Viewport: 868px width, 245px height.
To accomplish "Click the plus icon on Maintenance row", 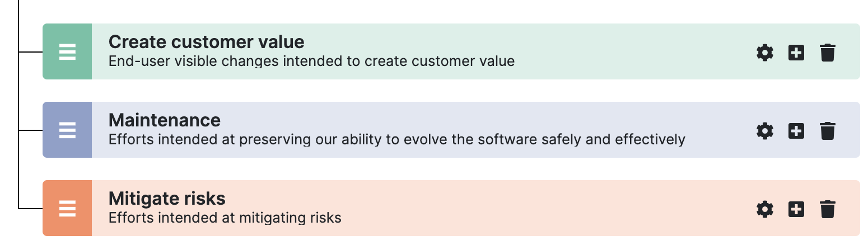I will [x=796, y=131].
